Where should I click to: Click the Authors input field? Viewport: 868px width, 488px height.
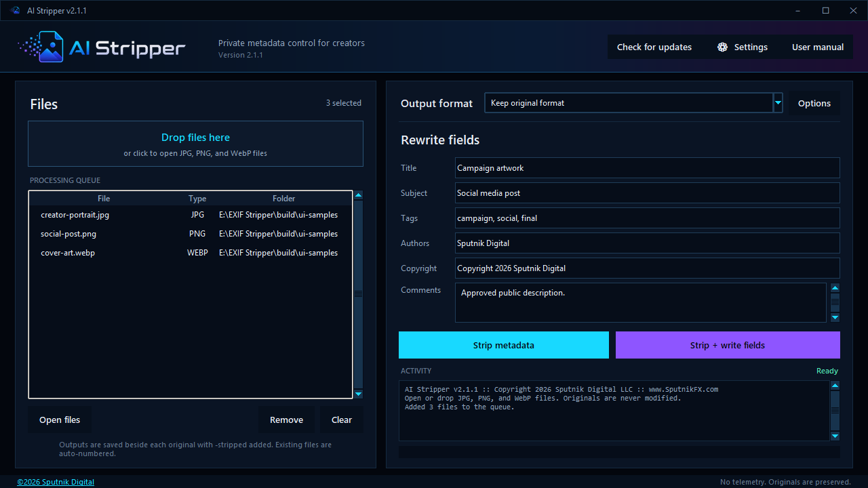(648, 243)
